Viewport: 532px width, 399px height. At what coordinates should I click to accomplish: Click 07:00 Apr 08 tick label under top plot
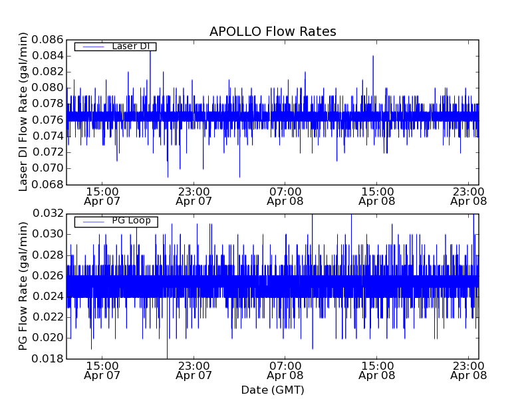(x=285, y=195)
